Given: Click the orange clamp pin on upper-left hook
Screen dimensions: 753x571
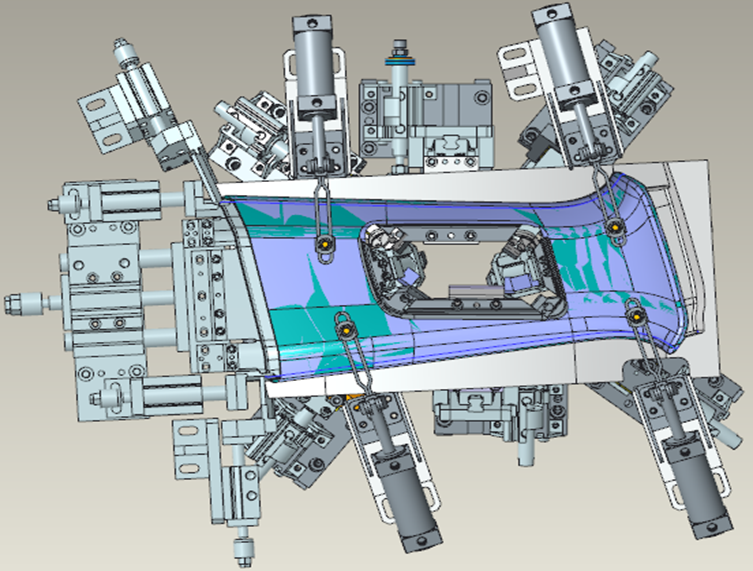Looking at the screenshot, I should 325,244.
